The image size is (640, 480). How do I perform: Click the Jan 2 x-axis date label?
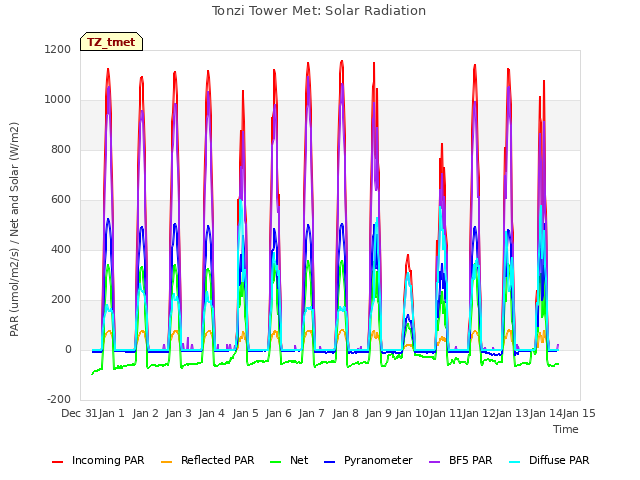pyautogui.click(x=145, y=413)
